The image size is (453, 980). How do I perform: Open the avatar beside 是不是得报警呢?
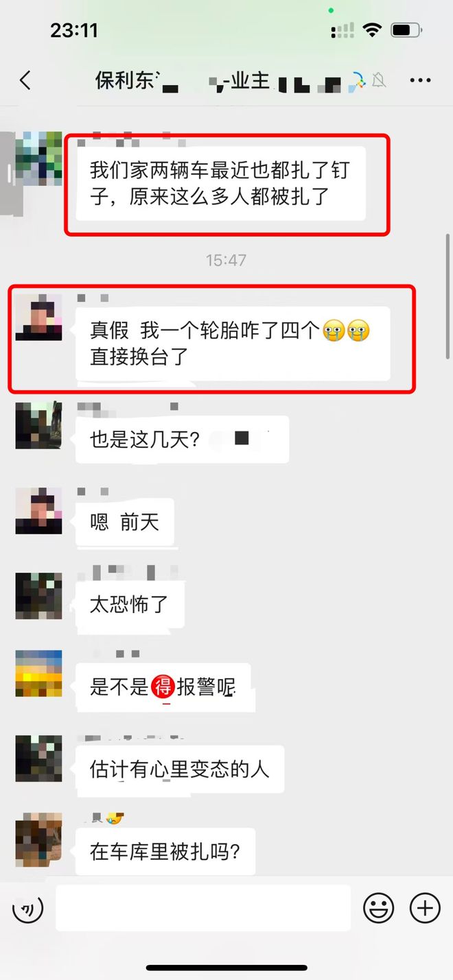(x=38, y=673)
